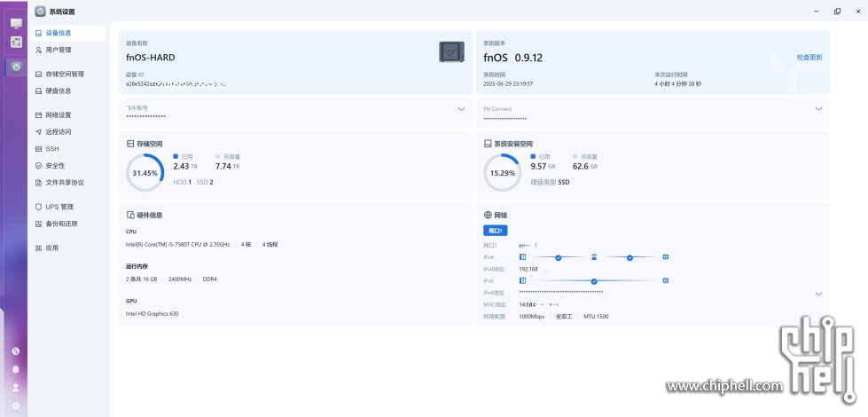Click the 7.74 TB total capacity value
868x417 pixels.
click(x=228, y=166)
